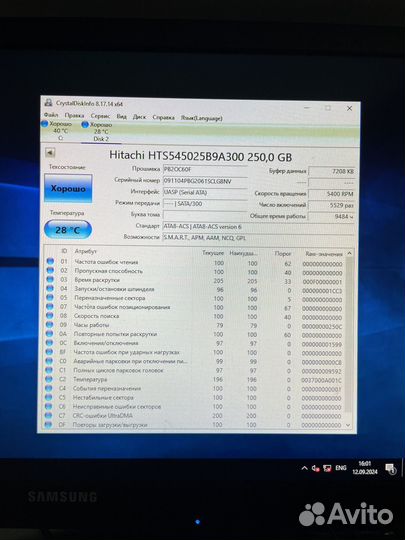Click the Текущее column header
The height and width of the screenshot is (540, 405).
(x=213, y=253)
